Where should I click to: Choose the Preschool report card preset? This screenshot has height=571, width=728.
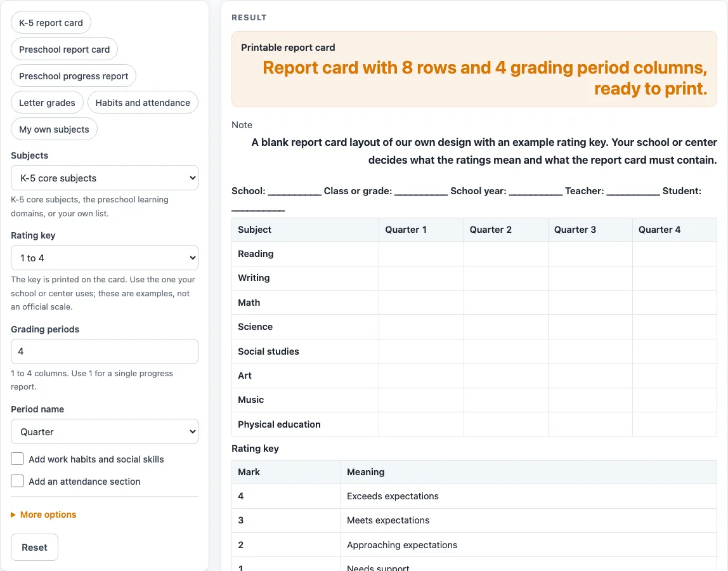coord(64,49)
